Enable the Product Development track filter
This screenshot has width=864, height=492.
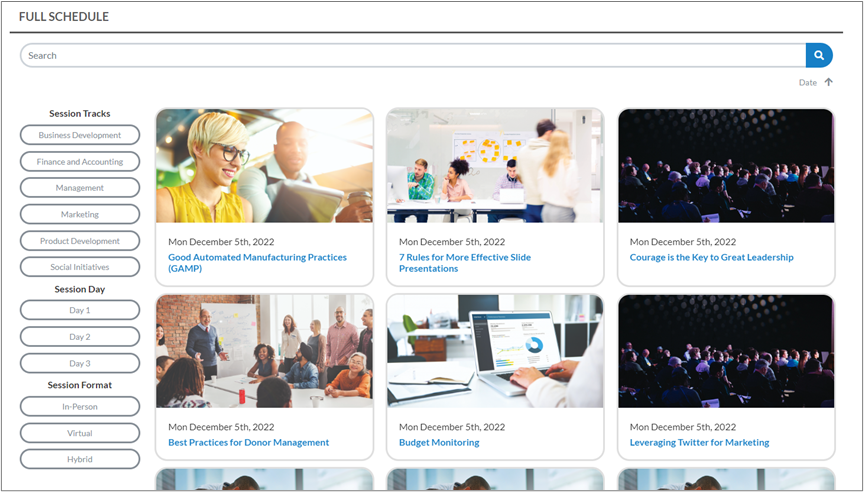click(80, 241)
